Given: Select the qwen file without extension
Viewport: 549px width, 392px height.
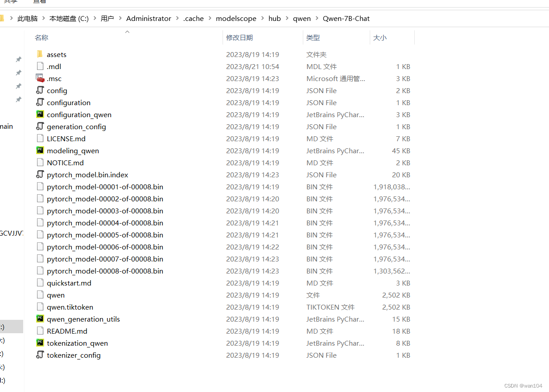Looking at the screenshot, I should click(x=56, y=295).
